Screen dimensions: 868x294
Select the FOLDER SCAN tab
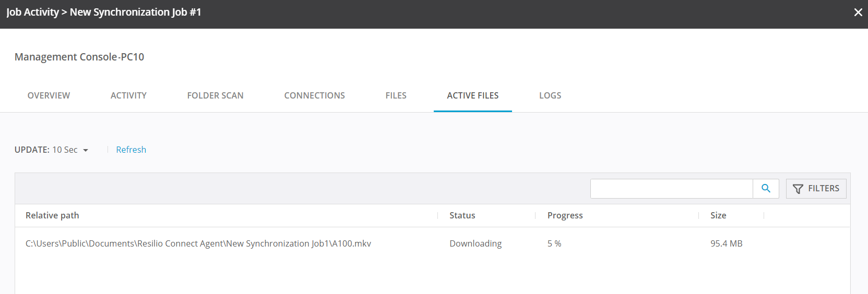point(215,96)
